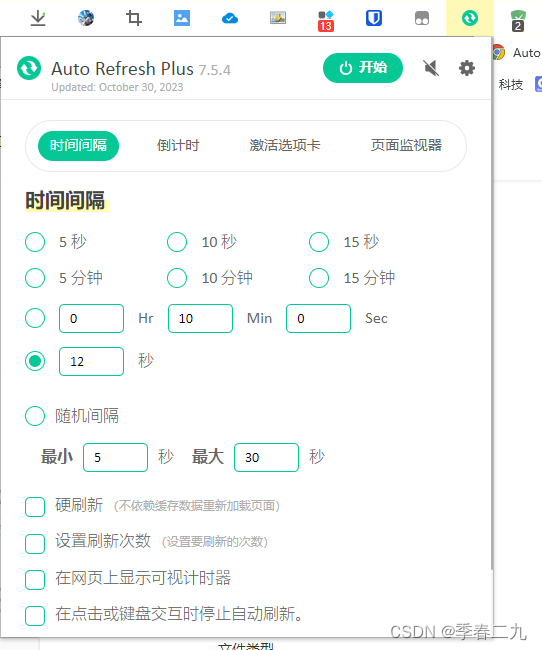Click the 7.5.4 version number
Image resolution: width=542 pixels, height=650 pixels.
[214, 70]
